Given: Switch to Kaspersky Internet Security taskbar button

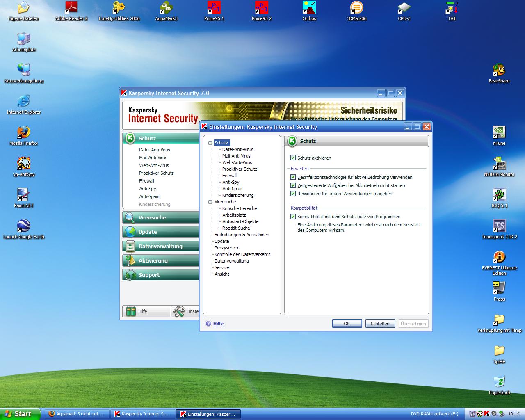Looking at the screenshot, I should 142,414.
